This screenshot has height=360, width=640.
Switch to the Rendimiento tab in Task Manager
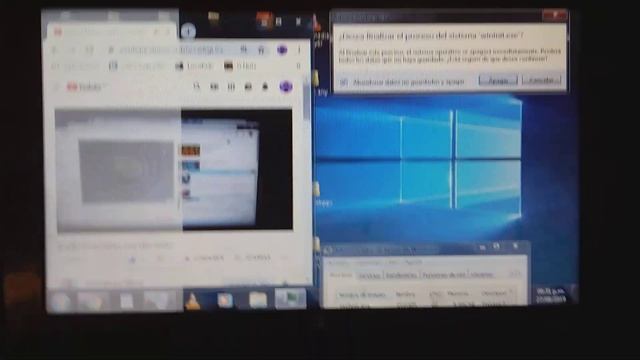(x=401, y=276)
